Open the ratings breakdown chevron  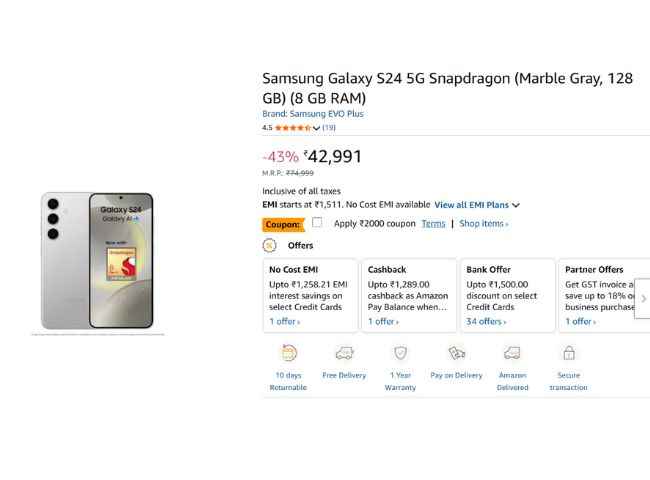(x=316, y=128)
